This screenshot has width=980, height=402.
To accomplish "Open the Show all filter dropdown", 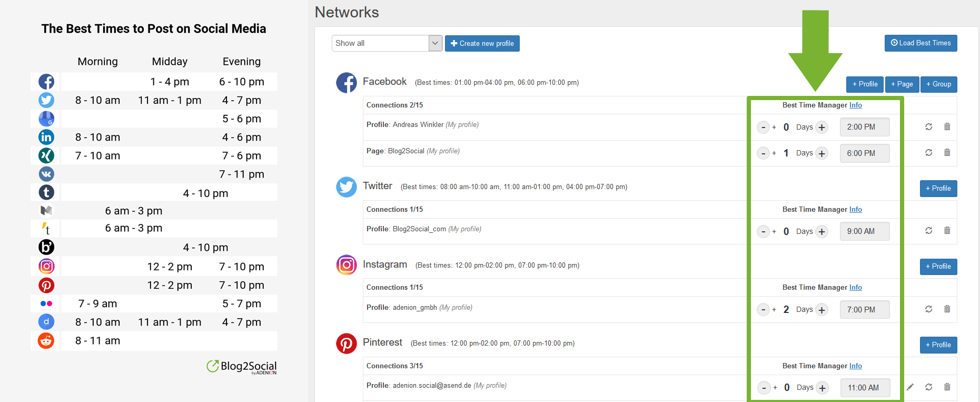I will tap(387, 43).
